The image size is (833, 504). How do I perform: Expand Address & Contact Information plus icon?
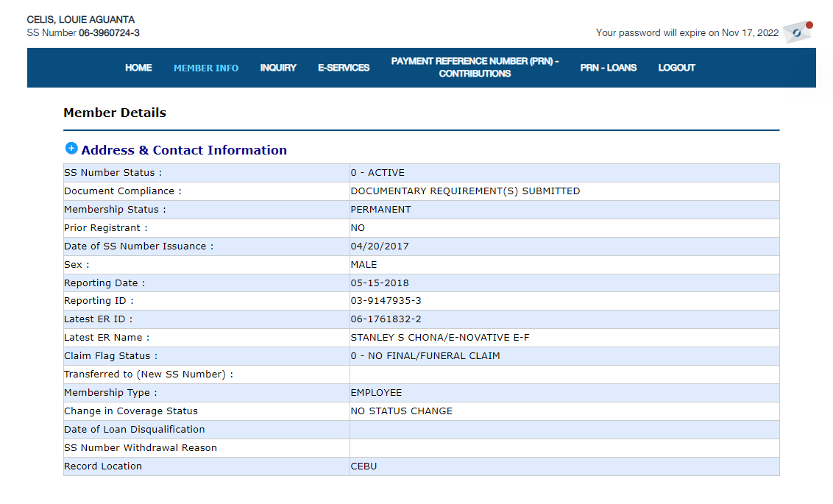point(71,149)
